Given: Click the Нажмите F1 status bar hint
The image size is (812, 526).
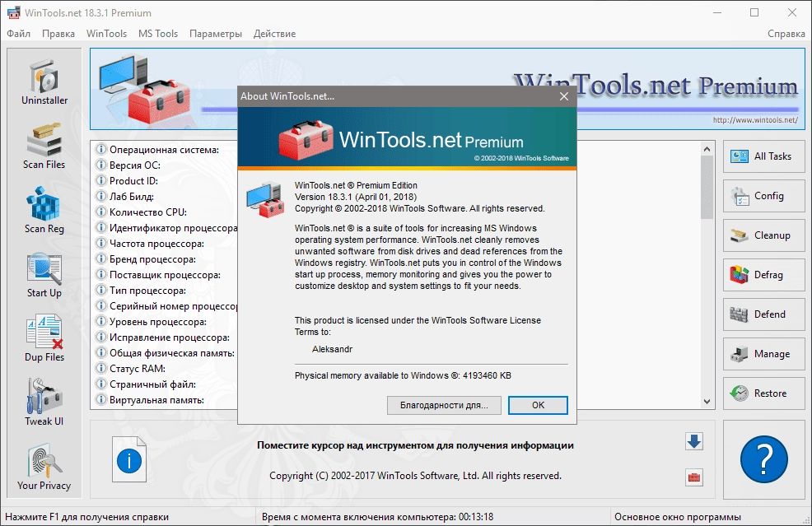Looking at the screenshot, I should tap(86, 517).
